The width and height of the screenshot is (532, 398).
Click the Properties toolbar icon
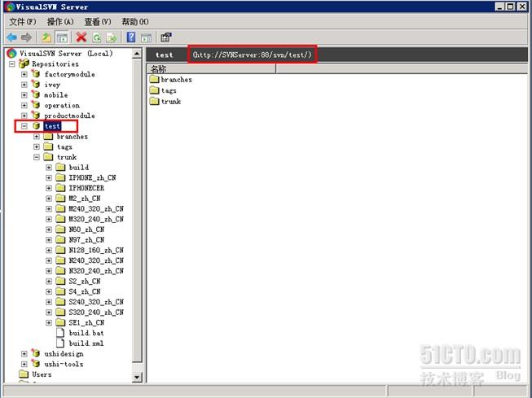coord(166,37)
